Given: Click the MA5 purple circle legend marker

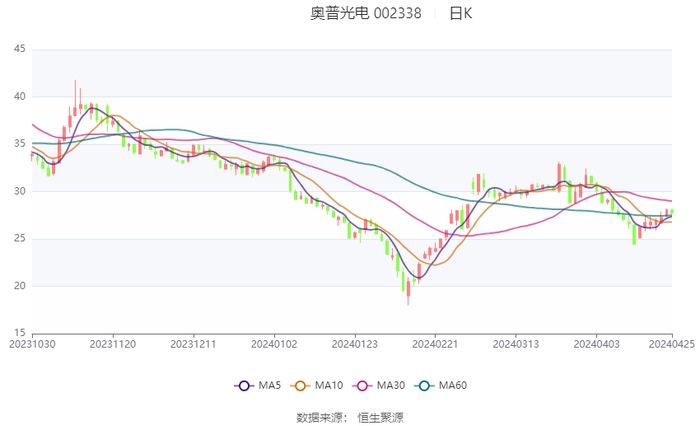Looking at the screenshot, I should click(x=244, y=385).
